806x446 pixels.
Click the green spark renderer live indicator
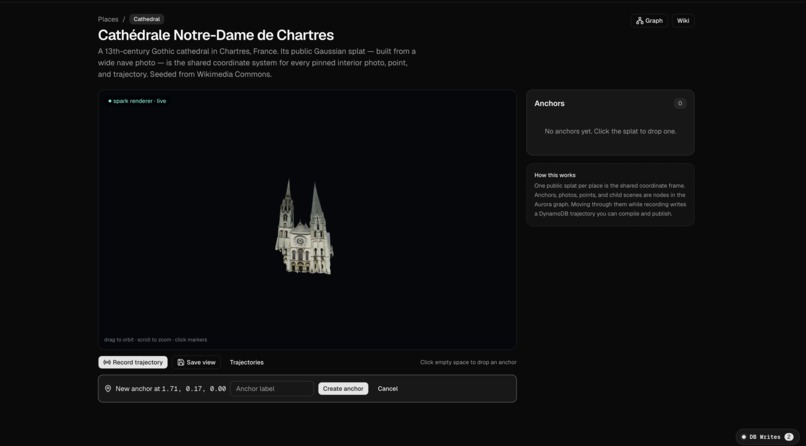137,101
